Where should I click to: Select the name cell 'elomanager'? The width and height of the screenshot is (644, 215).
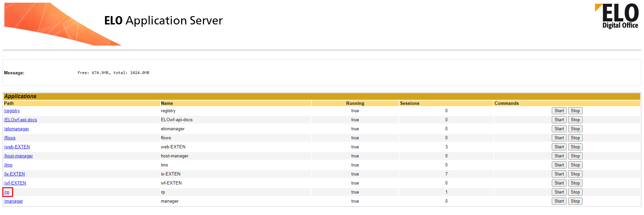[173, 129]
